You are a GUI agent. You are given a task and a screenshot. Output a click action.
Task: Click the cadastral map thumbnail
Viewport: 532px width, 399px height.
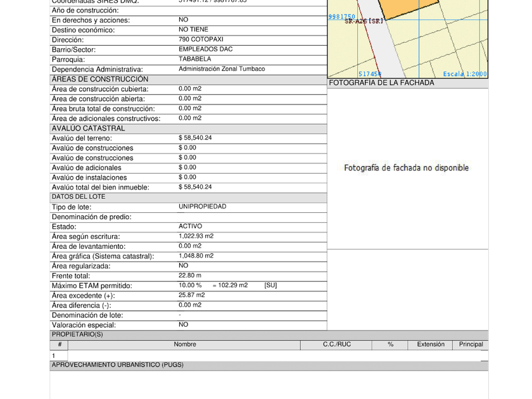[407, 39]
